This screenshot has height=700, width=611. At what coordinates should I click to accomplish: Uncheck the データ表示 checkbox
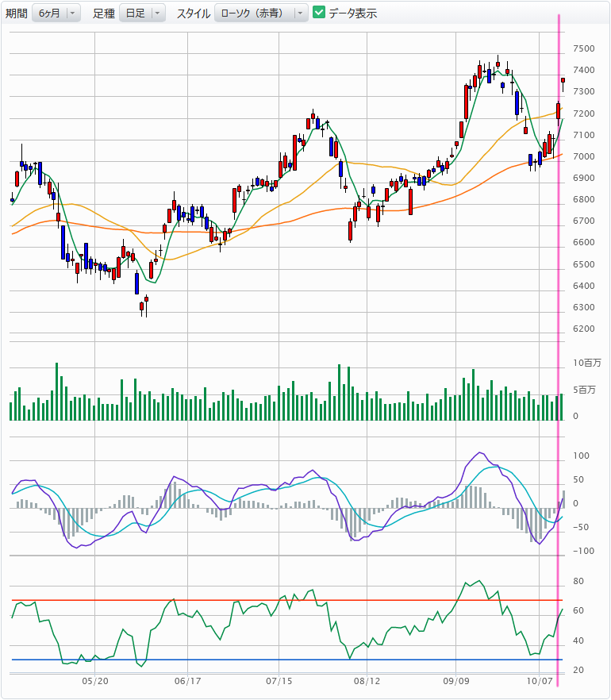pyautogui.click(x=319, y=13)
